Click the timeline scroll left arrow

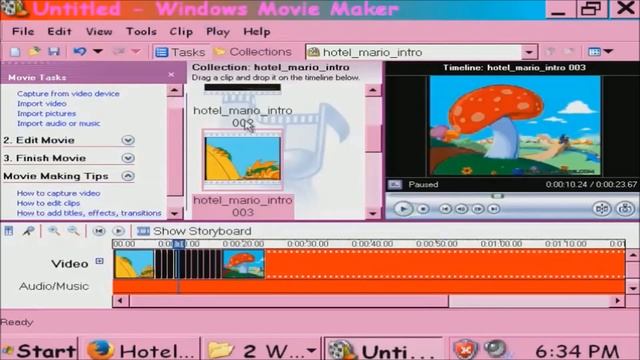coord(120,301)
